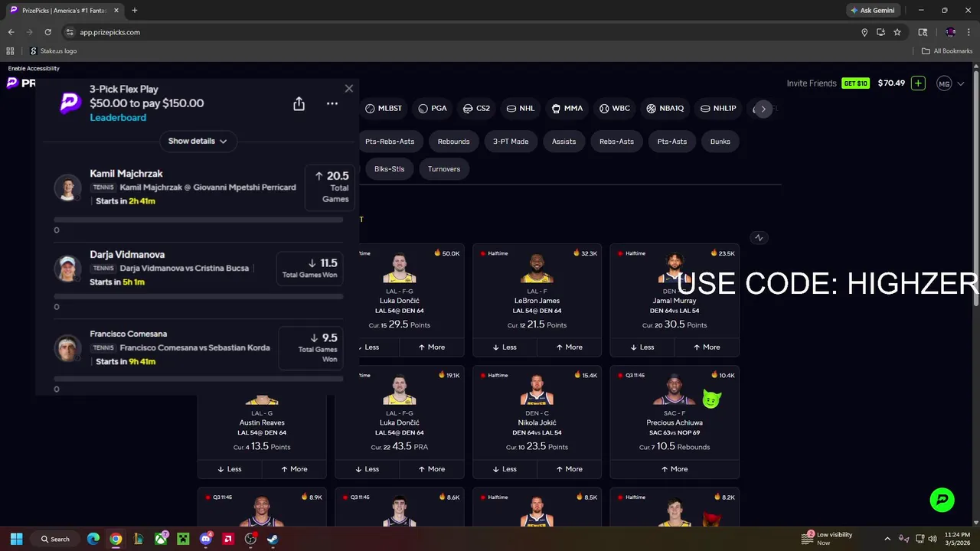Select the 9.5 Total Games Won pick box
This screenshot has height=551, width=980.
click(x=310, y=348)
